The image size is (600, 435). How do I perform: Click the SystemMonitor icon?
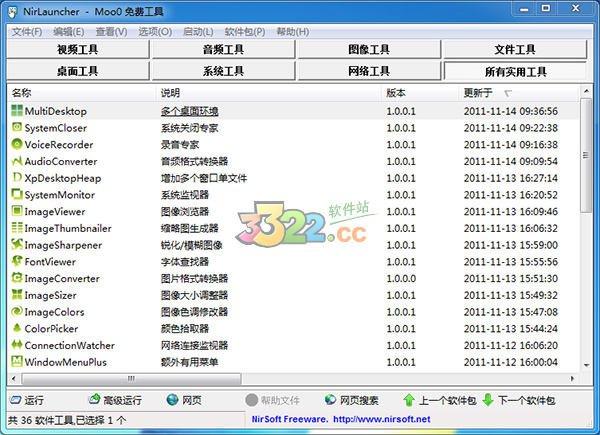17,194
